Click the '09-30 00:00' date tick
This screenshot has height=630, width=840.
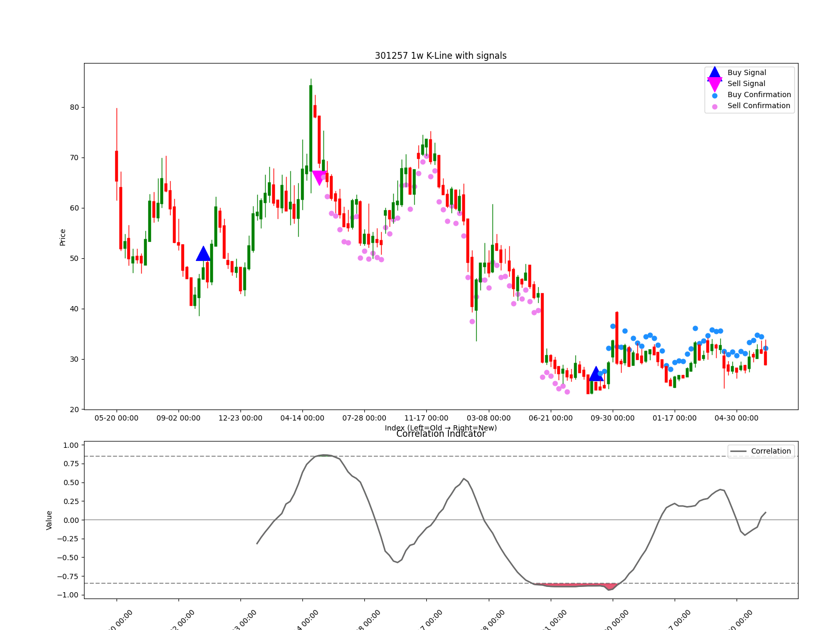[613, 418]
